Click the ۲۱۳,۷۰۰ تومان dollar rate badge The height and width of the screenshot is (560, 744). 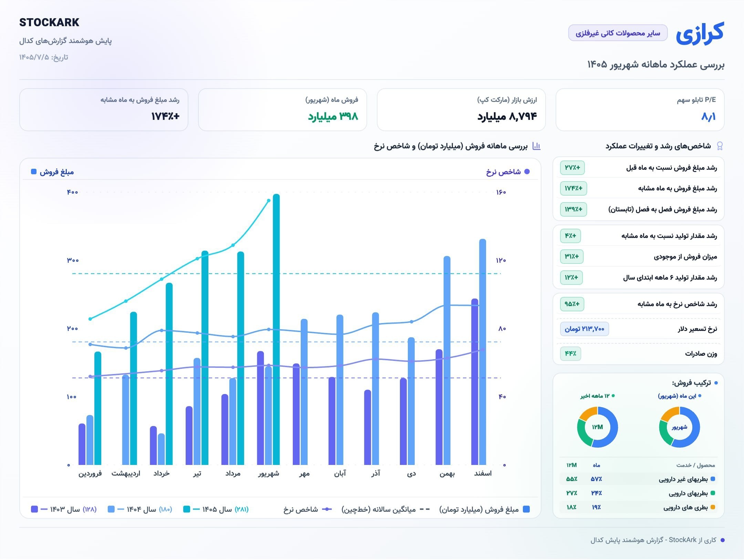pos(585,329)
